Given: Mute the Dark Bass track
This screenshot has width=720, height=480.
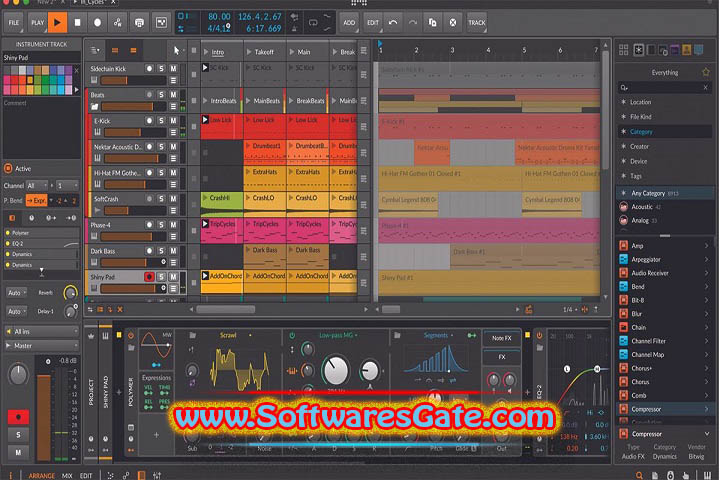Looking at the screenshot, I should point(173,251).
